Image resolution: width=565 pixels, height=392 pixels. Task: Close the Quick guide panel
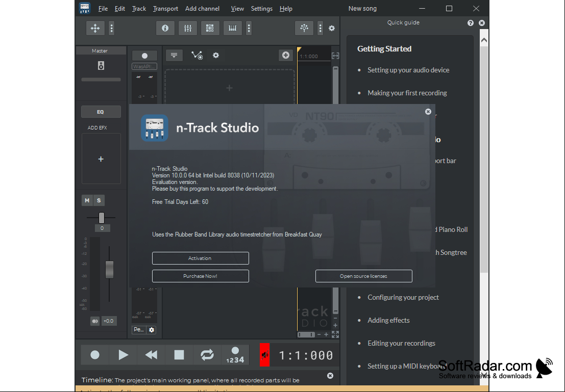click(x=482, y=22)
